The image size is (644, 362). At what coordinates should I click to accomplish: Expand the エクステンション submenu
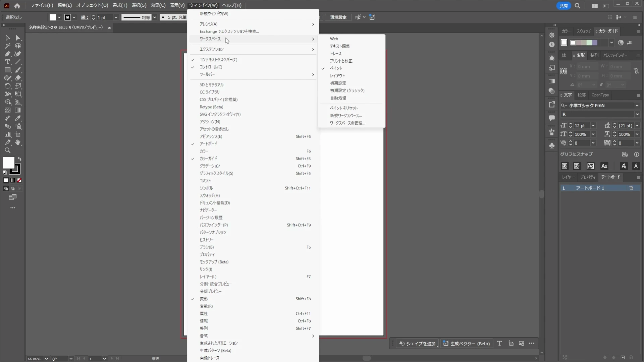point(253,49)
